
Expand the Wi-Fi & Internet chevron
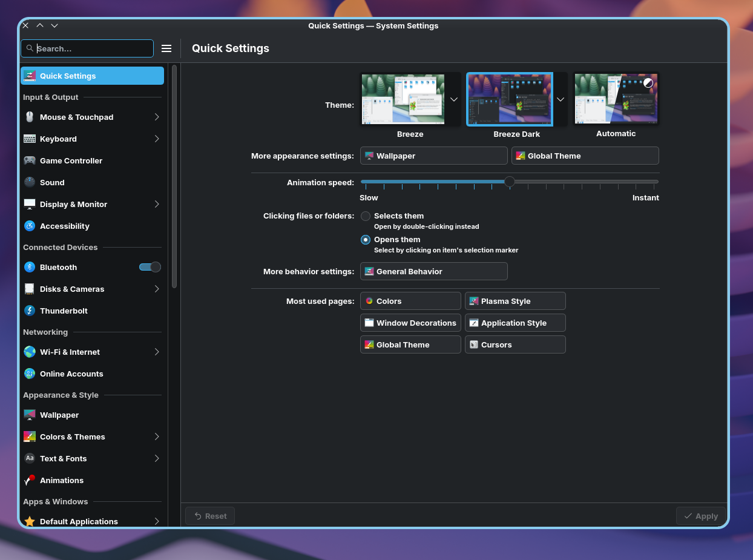(x=157, y=352)
